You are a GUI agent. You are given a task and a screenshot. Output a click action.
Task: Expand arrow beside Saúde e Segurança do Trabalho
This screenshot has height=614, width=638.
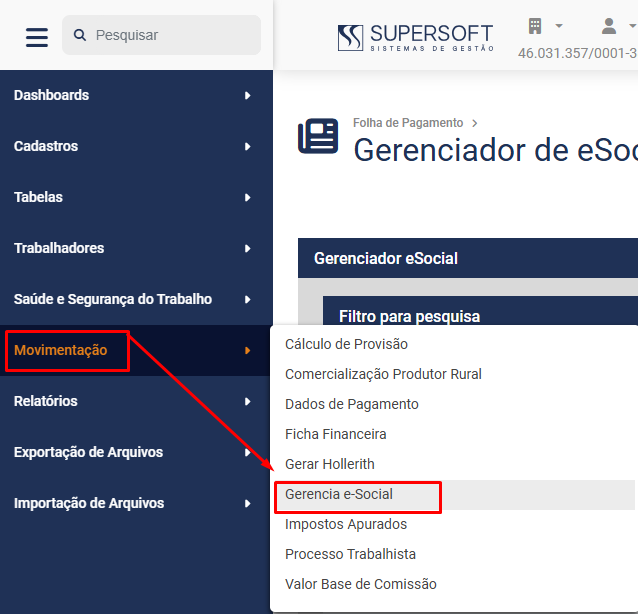[x=247, y=299]
